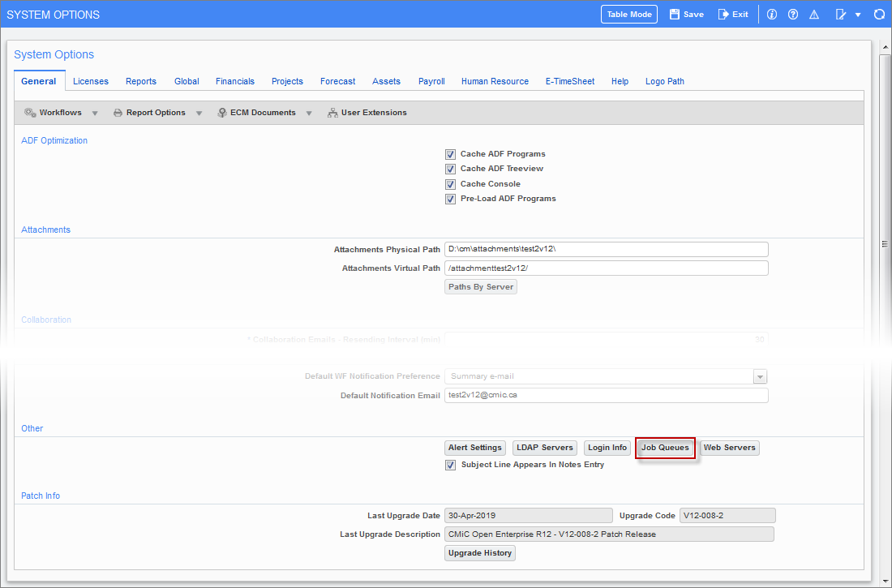Click the refresh circular arrows icon
The height and width of the screenshot is (588, 892).
[x=878, y=15]
